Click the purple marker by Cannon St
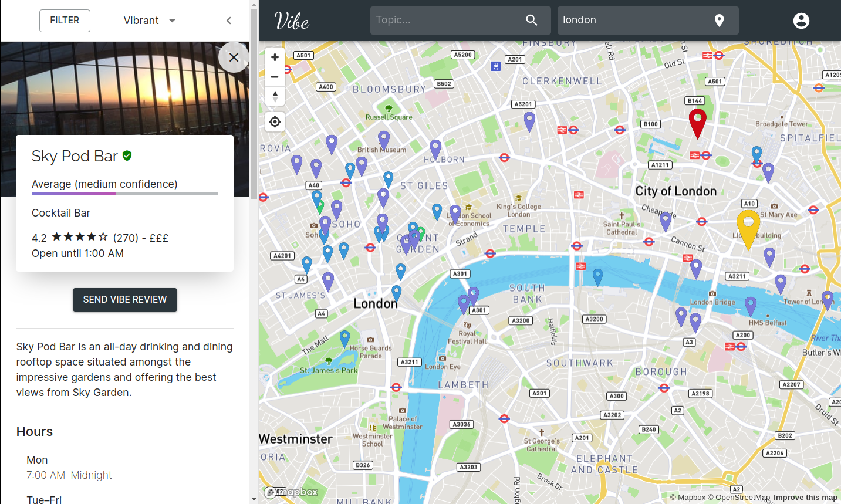The width and height of the screenshot is (841, 504). coord(696,268)
